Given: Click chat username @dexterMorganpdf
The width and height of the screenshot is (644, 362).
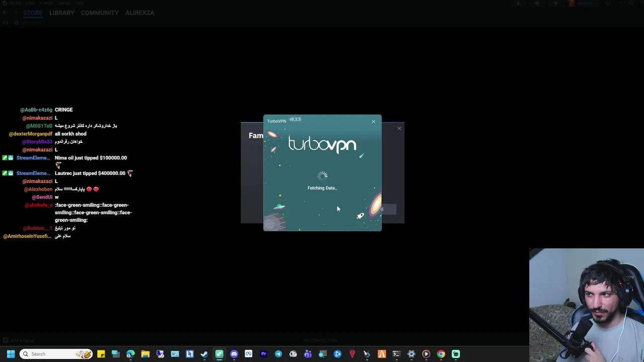Looking at the screenshot, I should tap(31, 134).
